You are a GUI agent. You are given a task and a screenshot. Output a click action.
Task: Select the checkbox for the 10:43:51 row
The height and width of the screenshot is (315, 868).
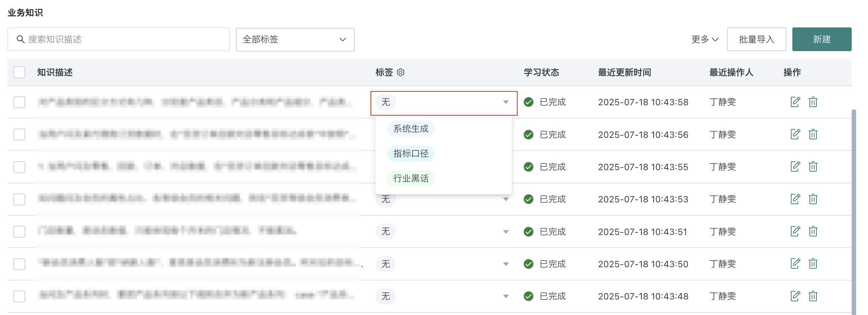pos(19,232)
